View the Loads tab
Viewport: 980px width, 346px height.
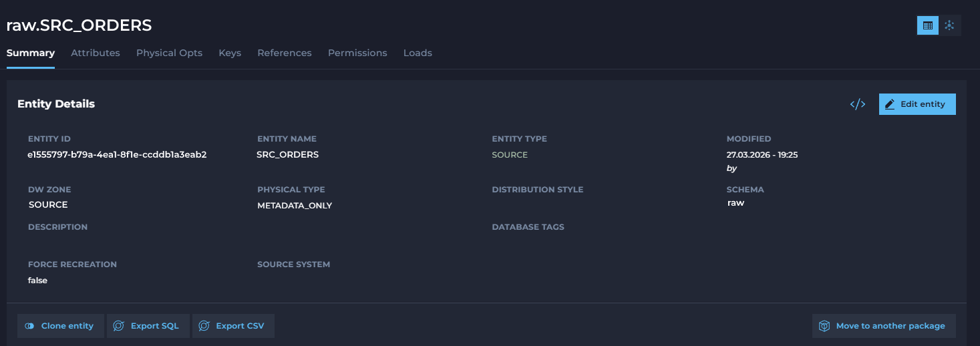point(418,53)
